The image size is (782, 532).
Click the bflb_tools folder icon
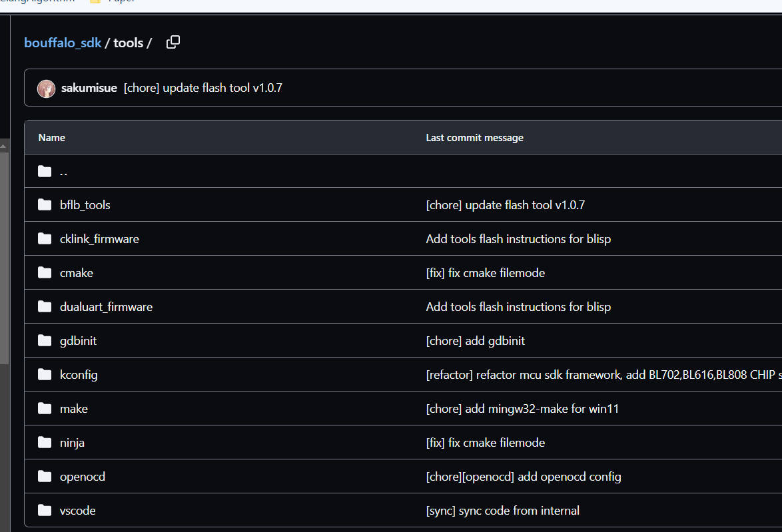pyautogui.click(x=45, y=205)
